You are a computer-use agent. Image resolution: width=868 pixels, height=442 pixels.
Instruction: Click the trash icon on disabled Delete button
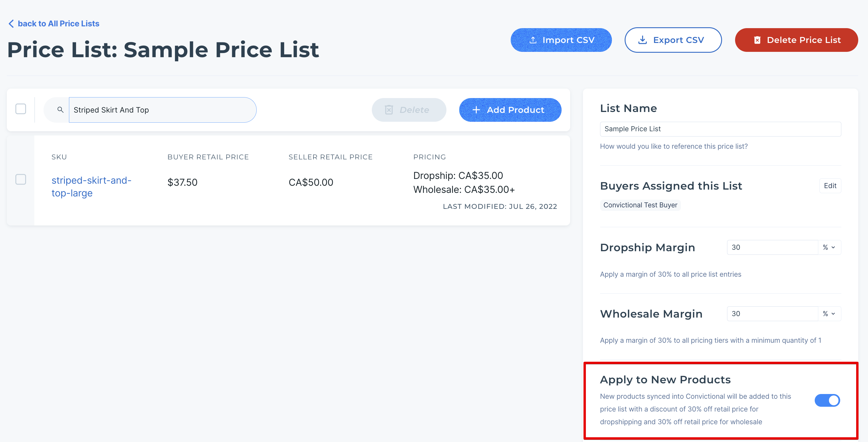pos(389,110)
